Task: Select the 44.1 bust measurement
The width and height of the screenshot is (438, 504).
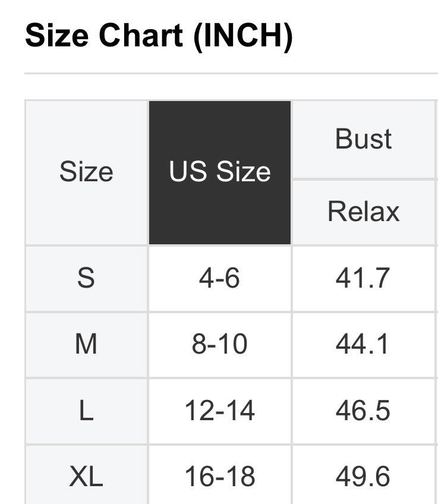Action: 363,345
